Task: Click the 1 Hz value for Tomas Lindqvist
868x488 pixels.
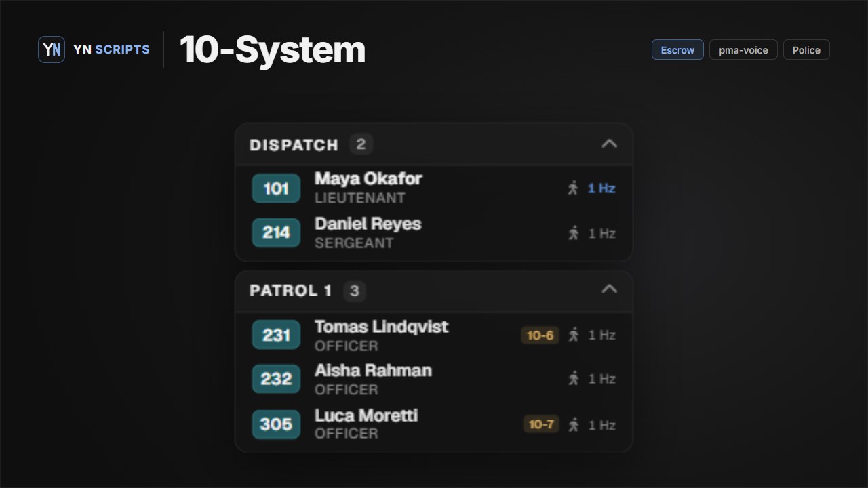Action: [x=601, y=335]
